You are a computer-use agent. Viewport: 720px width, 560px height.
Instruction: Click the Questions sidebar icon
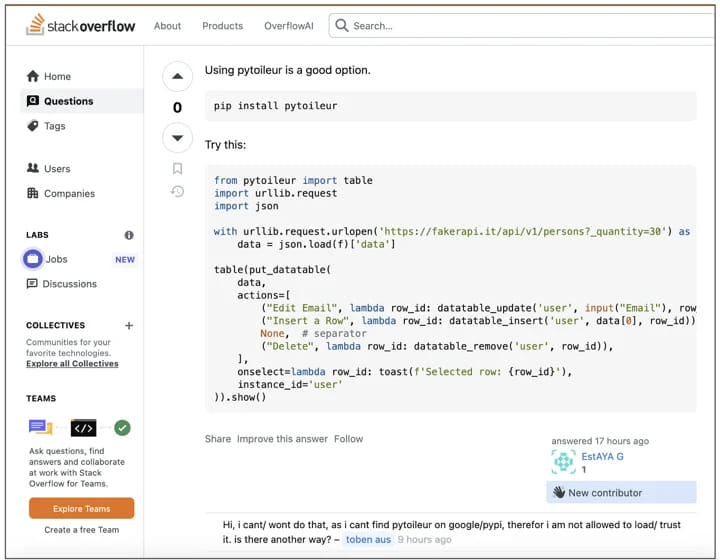point(33,101)
